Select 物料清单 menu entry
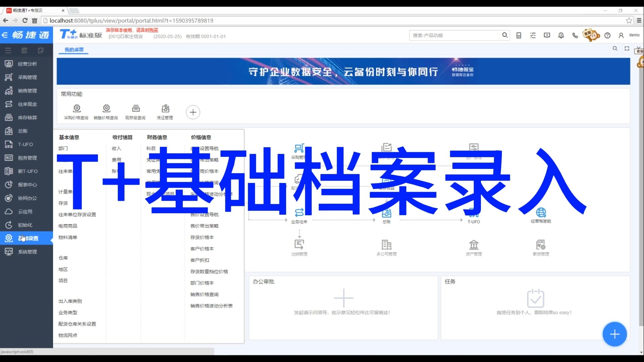644x362 pixels. click(x=68, y=237)
